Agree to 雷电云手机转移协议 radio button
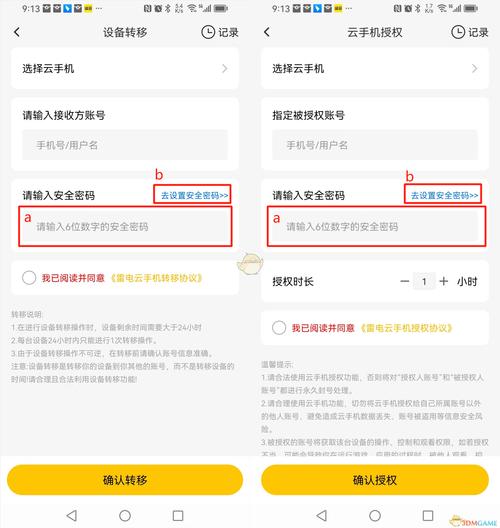Image resolution: width=500 pixels, height=528 pixels. click(29, 278)
